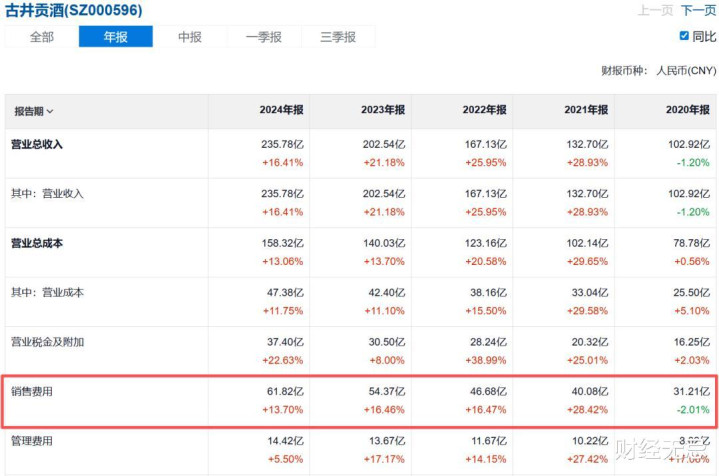This screenshot has width=719, height=476.
Task: Expand the 报告期 dropdown arrow
Action: tap(50, 112)
